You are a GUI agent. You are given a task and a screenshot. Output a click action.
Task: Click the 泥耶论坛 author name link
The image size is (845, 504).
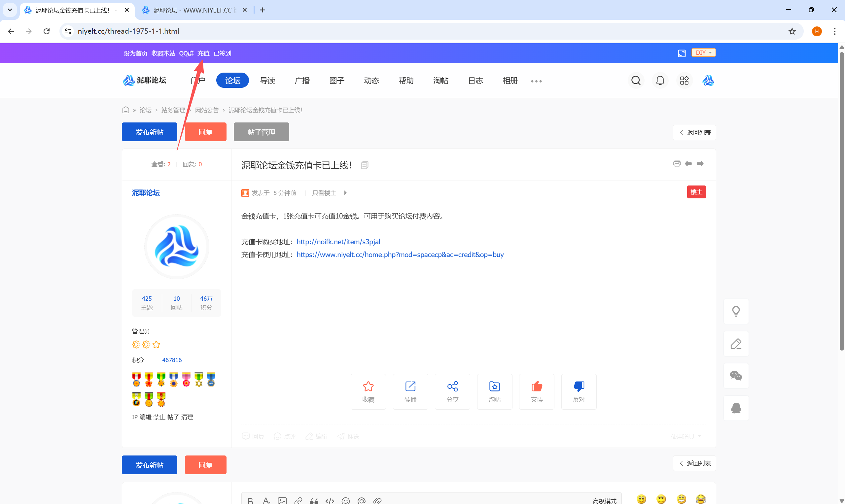tap(146, 192)
